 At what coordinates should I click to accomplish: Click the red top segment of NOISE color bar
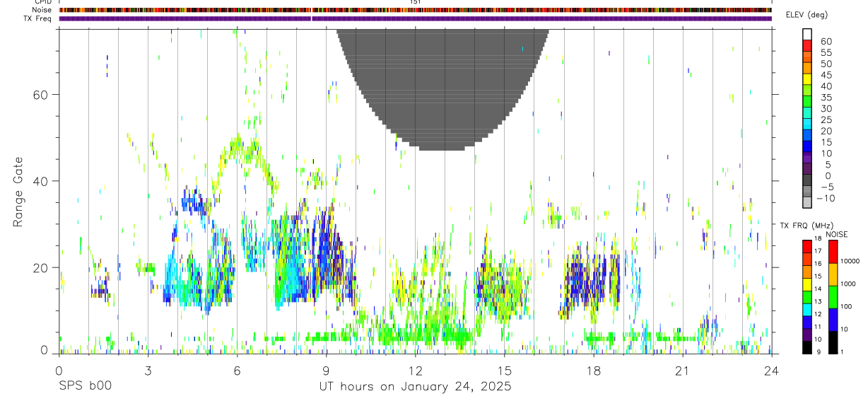coord(833,252)
